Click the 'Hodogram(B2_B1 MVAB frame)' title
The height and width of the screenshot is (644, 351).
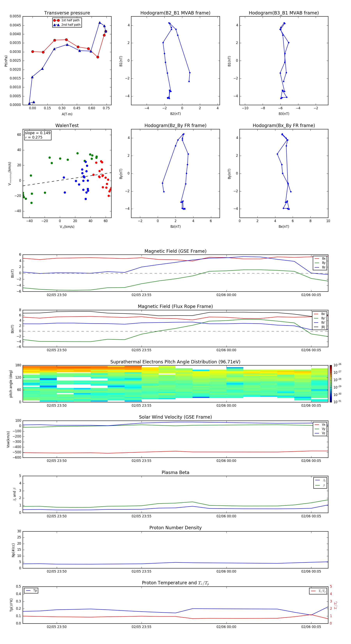[x=175, y=13]
